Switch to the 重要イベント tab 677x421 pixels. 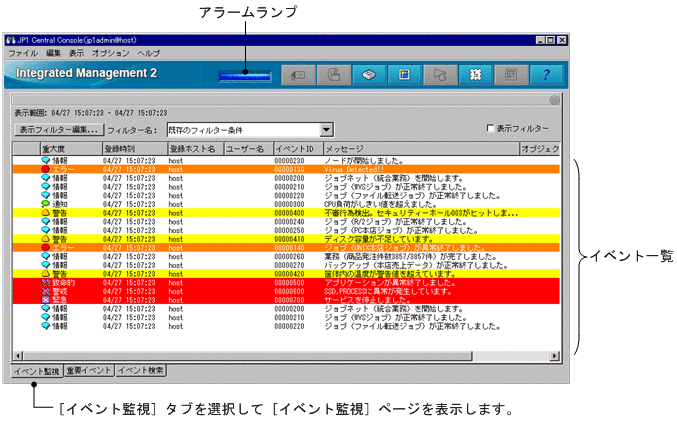[89, 370]
